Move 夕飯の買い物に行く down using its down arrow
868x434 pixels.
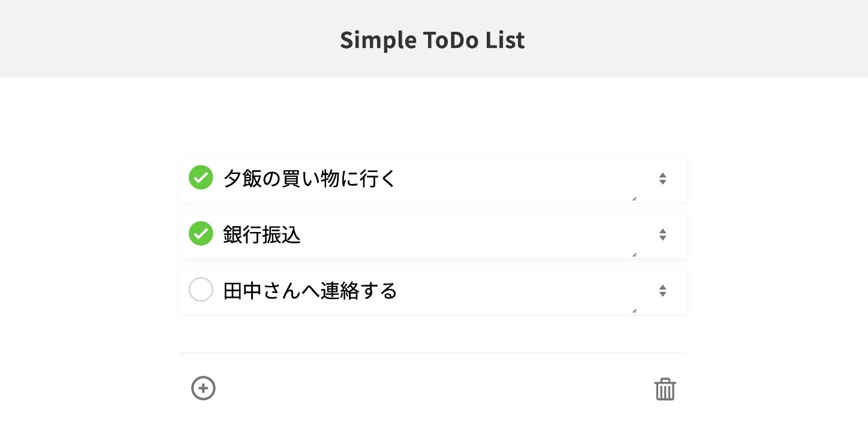coord(662,181)
